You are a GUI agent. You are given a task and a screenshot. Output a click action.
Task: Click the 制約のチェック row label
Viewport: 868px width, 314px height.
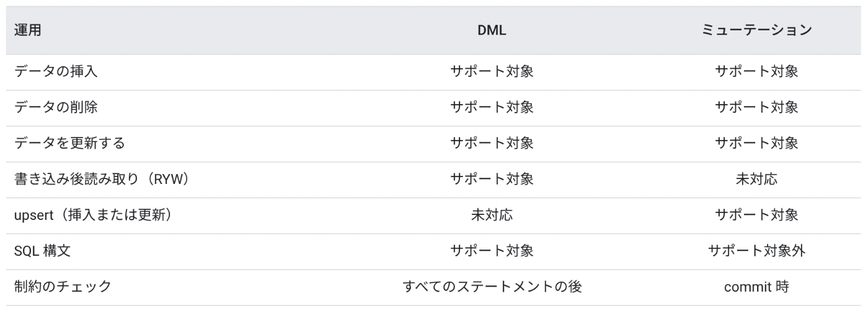(63, 287)
